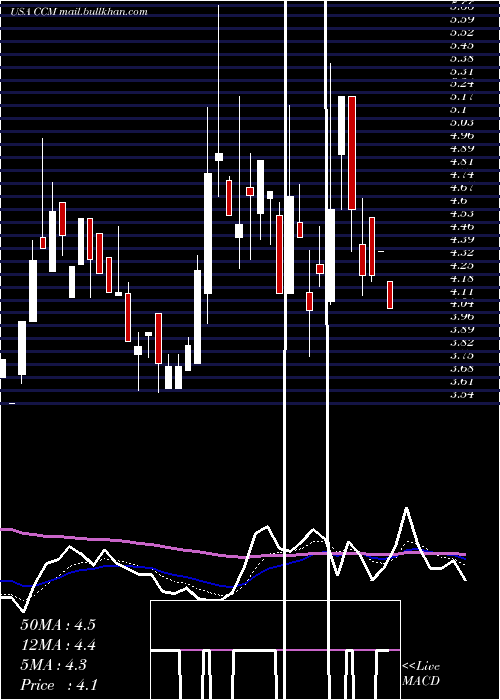The image size is (500, 700).
Task: Click the 3.68 price axis label
Action: 462,369
